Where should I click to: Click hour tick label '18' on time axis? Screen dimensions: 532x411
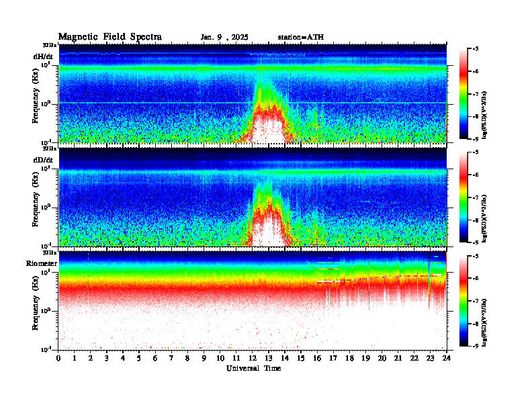pos(349,359)
